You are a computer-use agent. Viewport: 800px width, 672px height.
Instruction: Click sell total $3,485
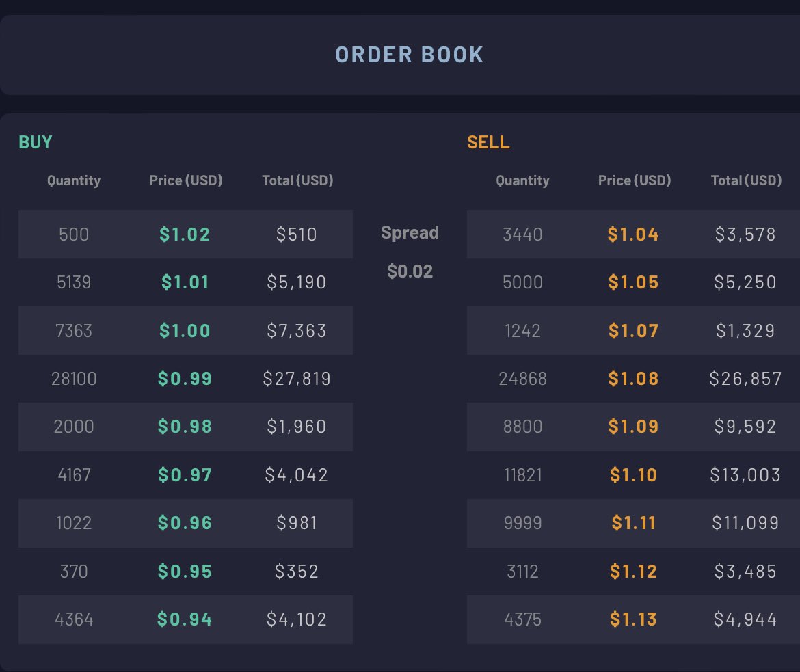[x=745, y=572]
